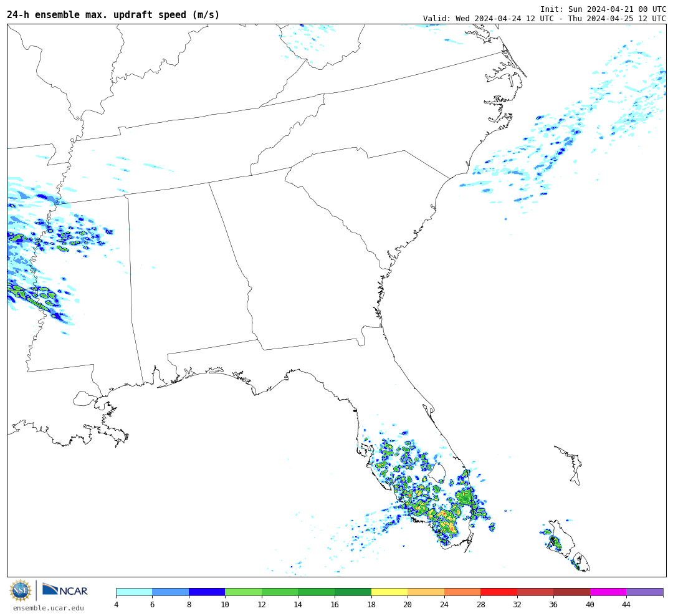Pick the magenta 40–44 m/s swatch
This screenshot has width=673, height=616.
[x=608, y=592]
